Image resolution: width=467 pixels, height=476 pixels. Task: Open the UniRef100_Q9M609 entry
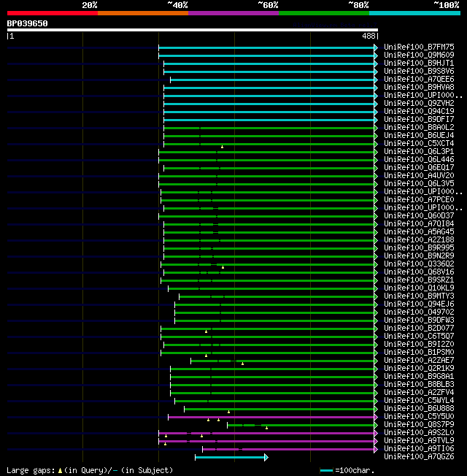tap(419, 55)
